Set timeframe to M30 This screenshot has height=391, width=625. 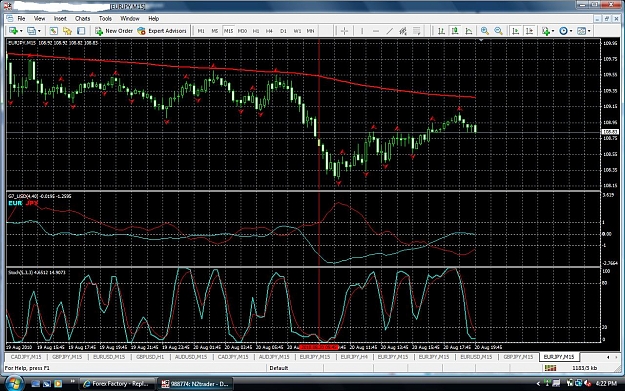pos(242,31)
